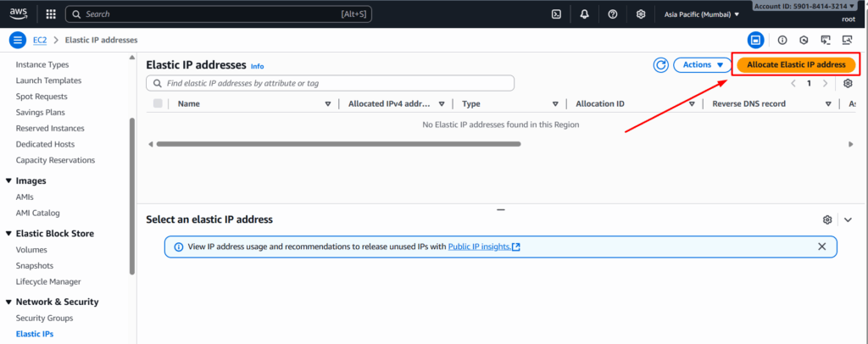
Task: Click the split panel resize handle
Action: tap(501, 209)
